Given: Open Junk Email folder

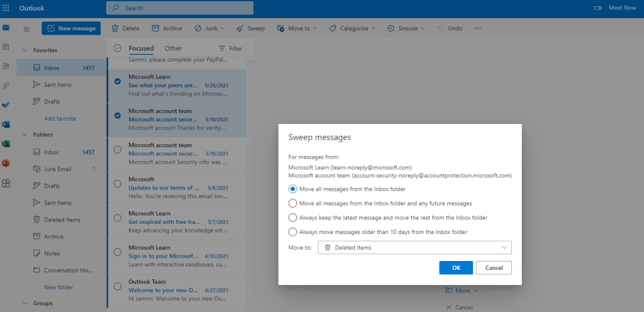Looking at the screenshot, I should pos(61,169).
